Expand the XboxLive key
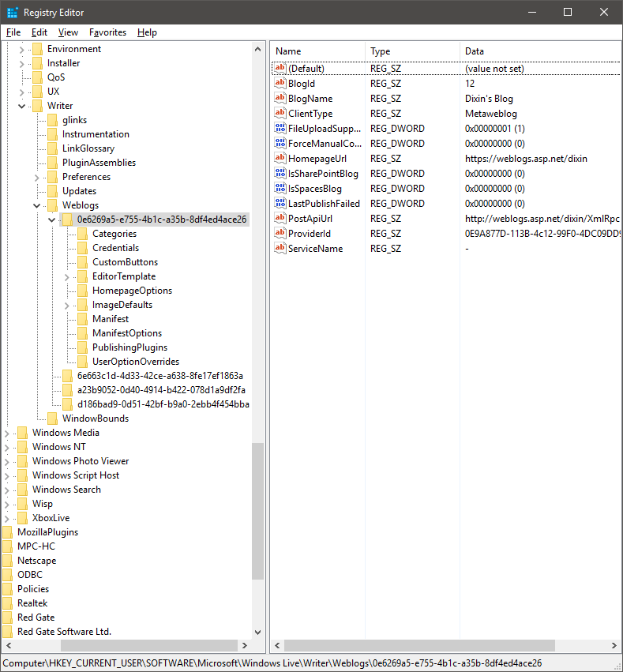Image resolution: width=623 pixels, height=672 pixels. click(6, 519)
